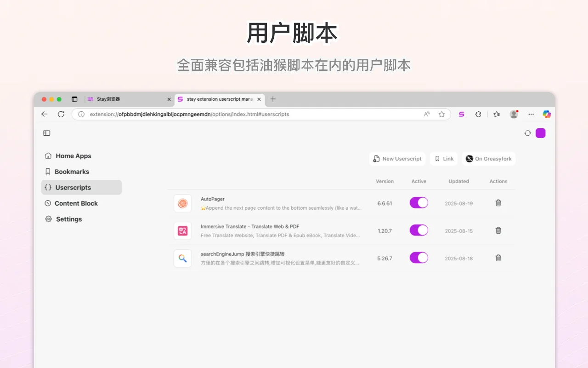Click the purple profile color square
588x368 pixels.
(541, 132)
